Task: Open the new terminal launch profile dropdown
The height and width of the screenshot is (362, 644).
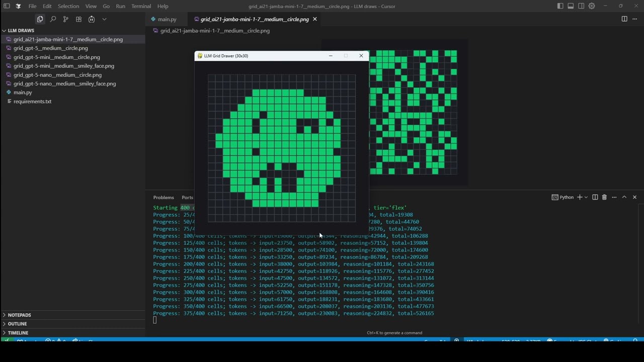Action: (x=586, y=198)
